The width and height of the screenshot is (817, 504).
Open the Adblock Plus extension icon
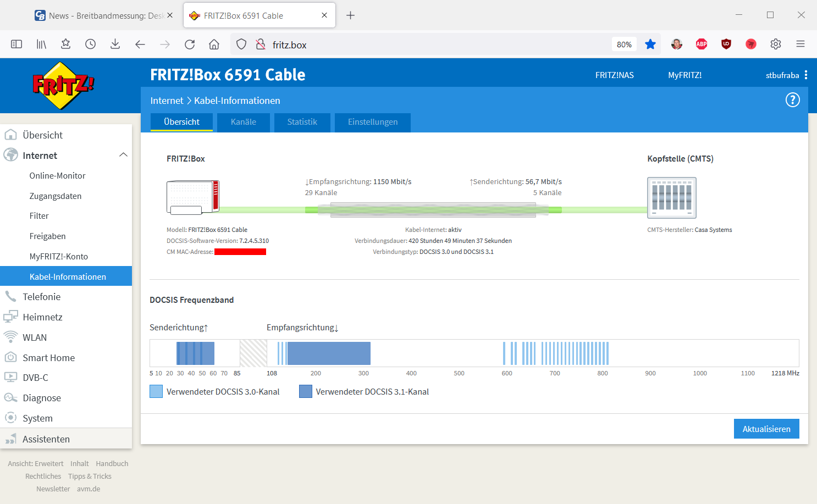[702, 45]
